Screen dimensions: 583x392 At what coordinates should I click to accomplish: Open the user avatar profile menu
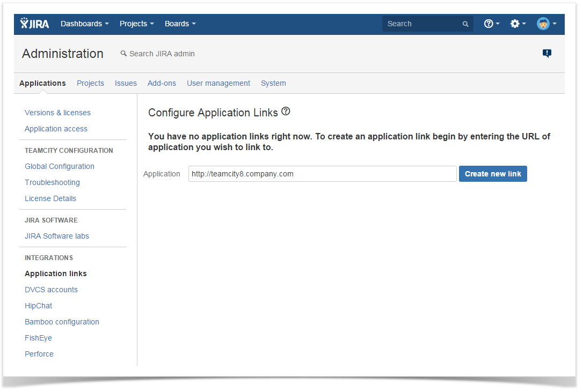point(546,24)
